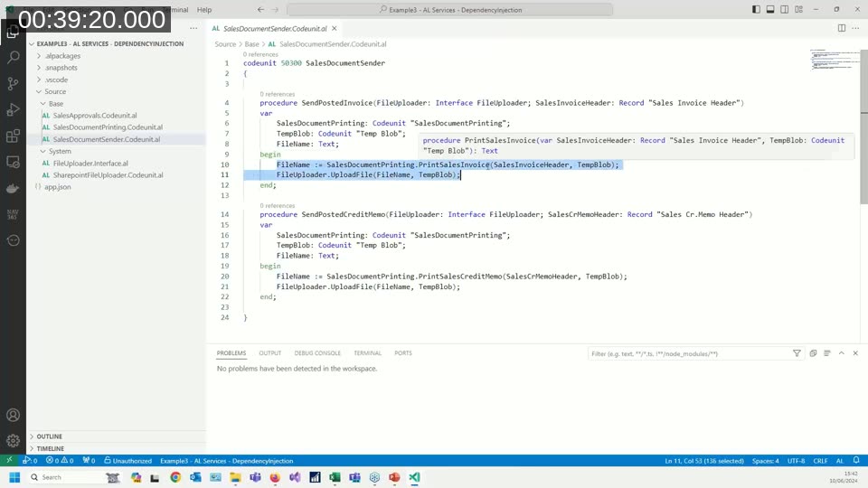This screenshot has width=868, height=488.
Task: Select the PROBLEMS panel tab
Action: pos(231,353)
